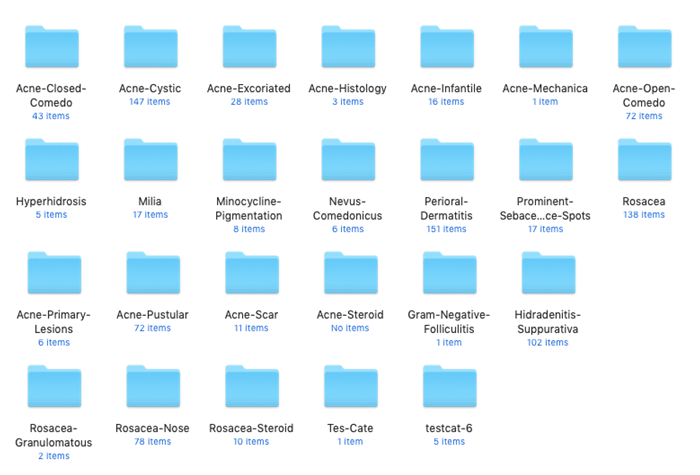This screenshot has height=475, width=700.
Task: Select the Acne-Open-Comedo folder icon
Action: 644,48
